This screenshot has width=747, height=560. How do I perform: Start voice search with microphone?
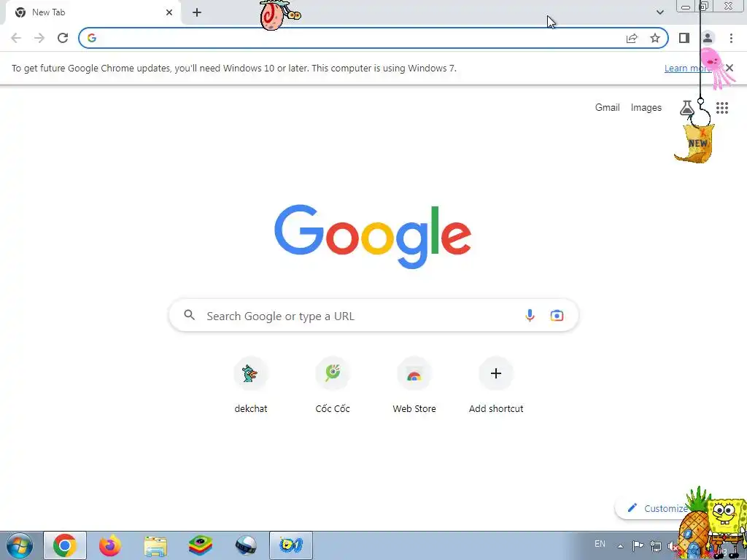tap(530, 315)
